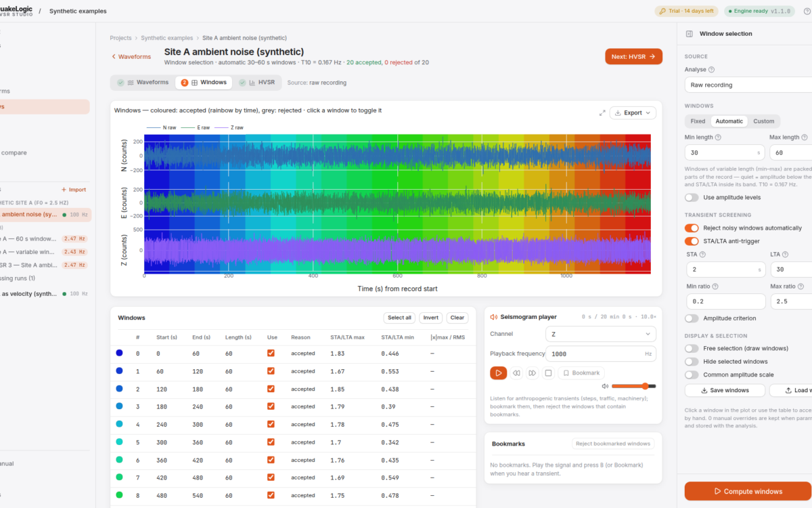Enable the Amplitude criterion switch
This screenshot has width=812, height=508.
click(692, 318)
